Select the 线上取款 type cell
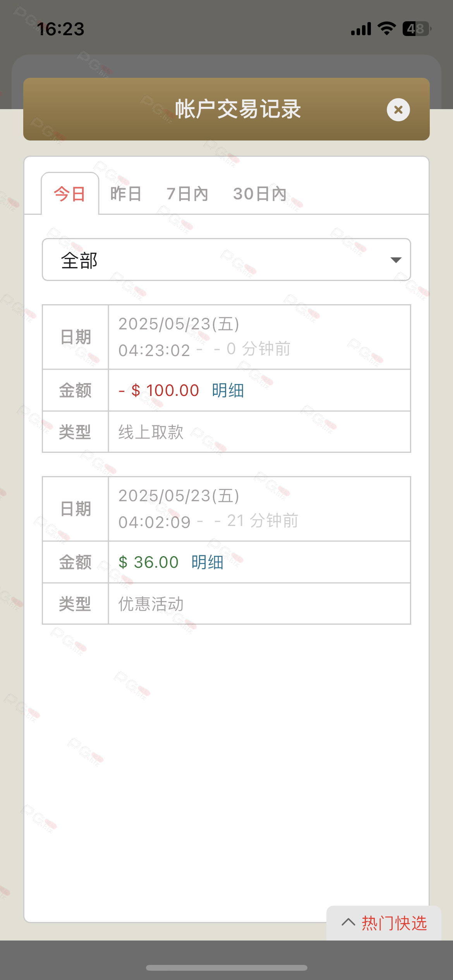 (259, 432)
